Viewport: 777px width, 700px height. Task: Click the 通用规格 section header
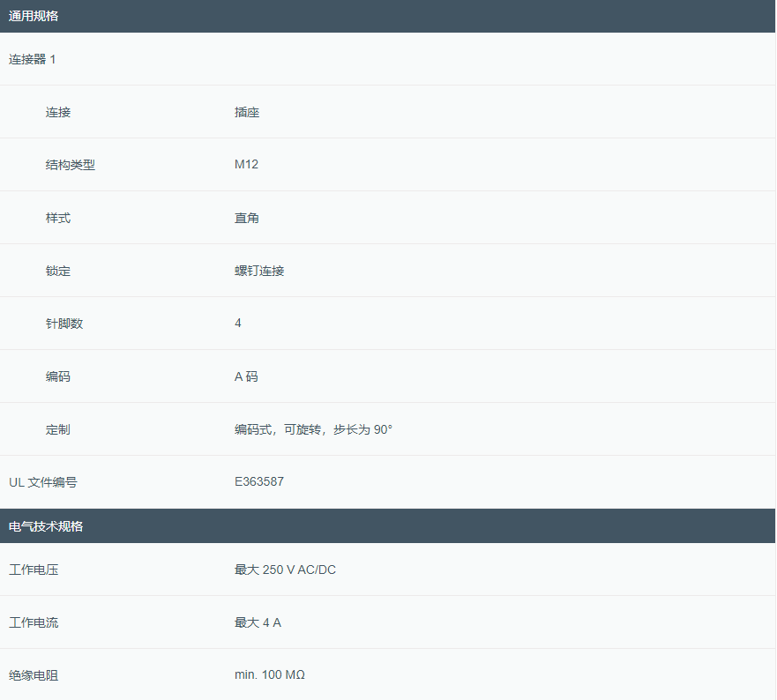pos(34,16)
